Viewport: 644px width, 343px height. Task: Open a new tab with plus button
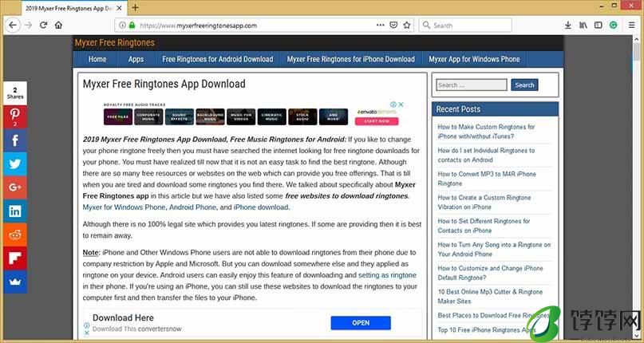pos(135,7)
